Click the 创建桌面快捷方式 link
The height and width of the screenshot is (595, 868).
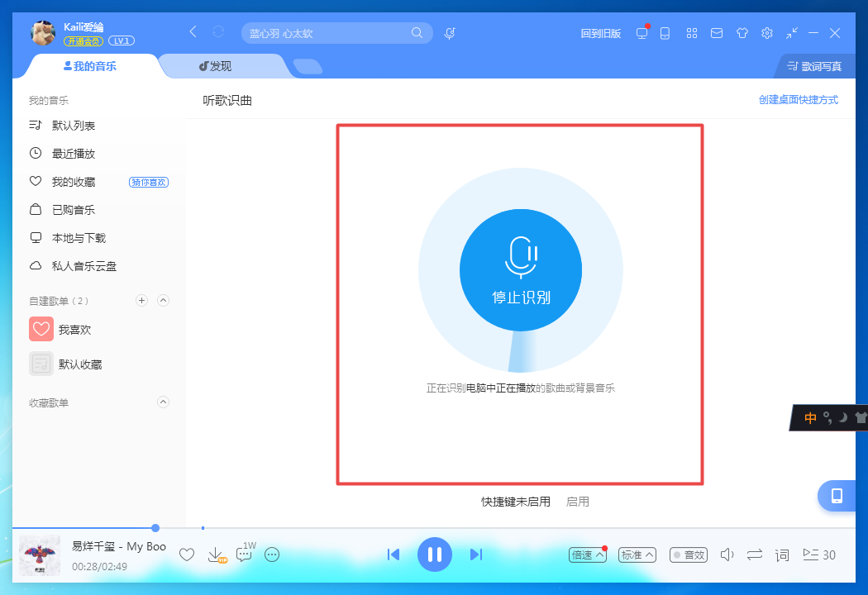(798, 100)
